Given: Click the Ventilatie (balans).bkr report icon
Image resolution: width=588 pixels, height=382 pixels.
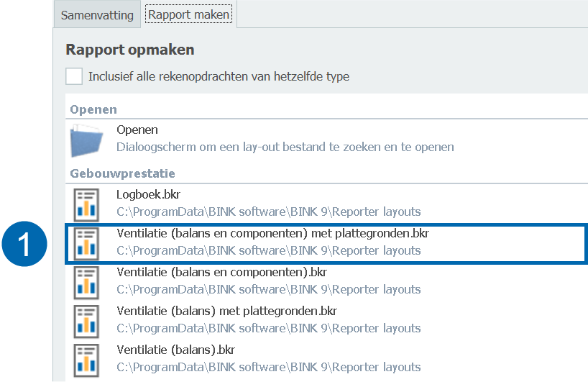Looking at the screenshot, I should pyautogui.click(x=87, y=359).
